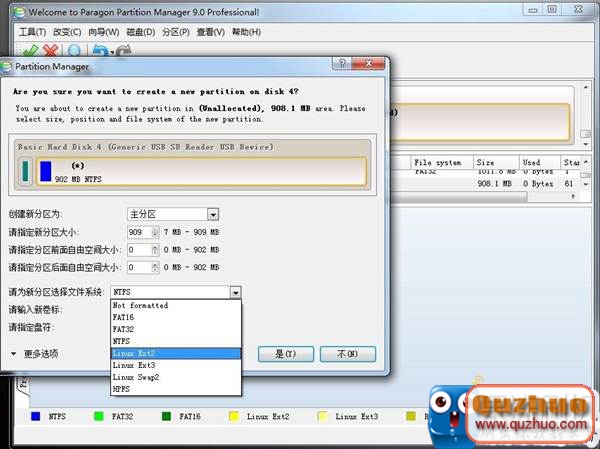
Task: Open the 向导(W) menu
Action: [x=103, y=32]
